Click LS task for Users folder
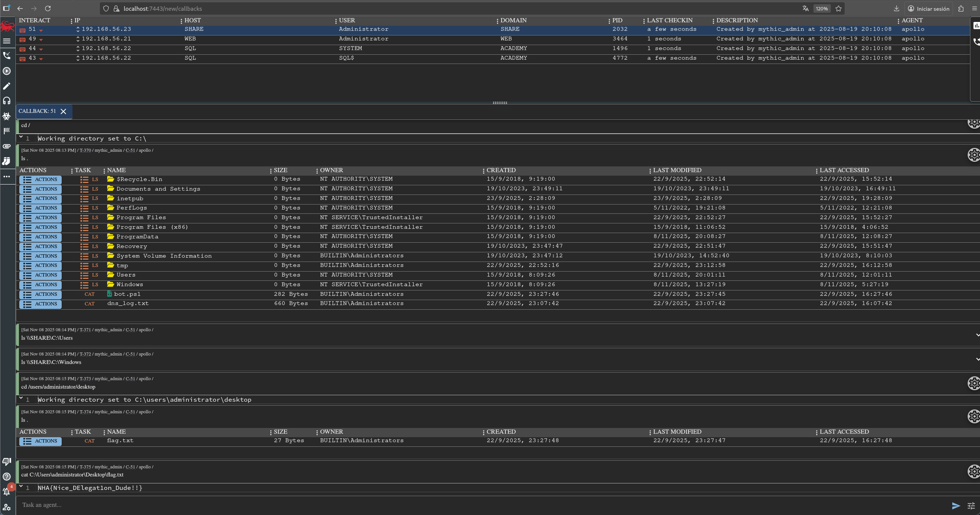This screenshot has height=515, width=980. [x=89, y=275]
